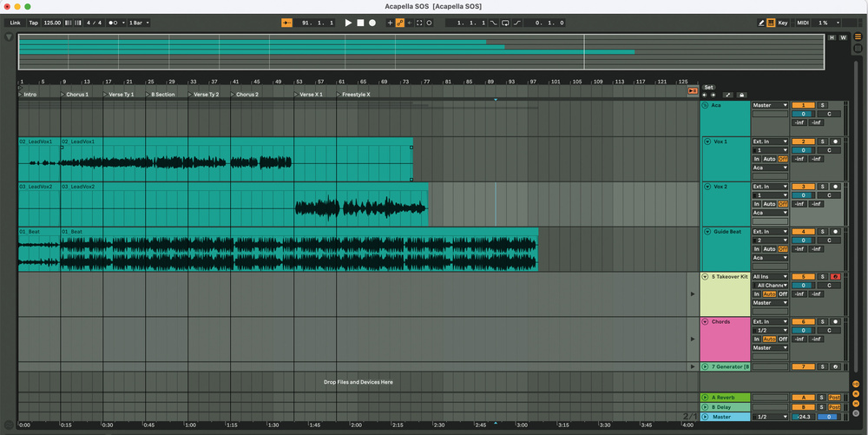Image resolution: width=868 pixels, height=435 pixels.
Task: Click the Verse X 1 locator
Action: pos(309,95)
